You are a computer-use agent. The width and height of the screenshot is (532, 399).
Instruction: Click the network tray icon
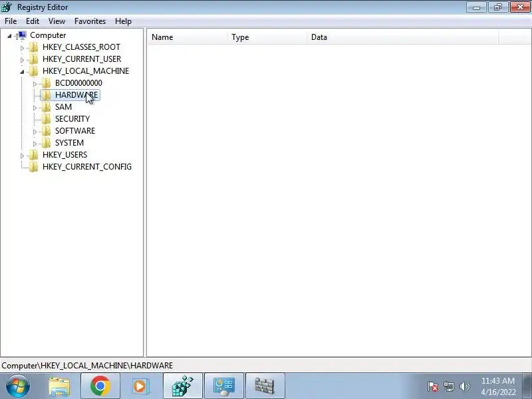[x=448, y=386]
